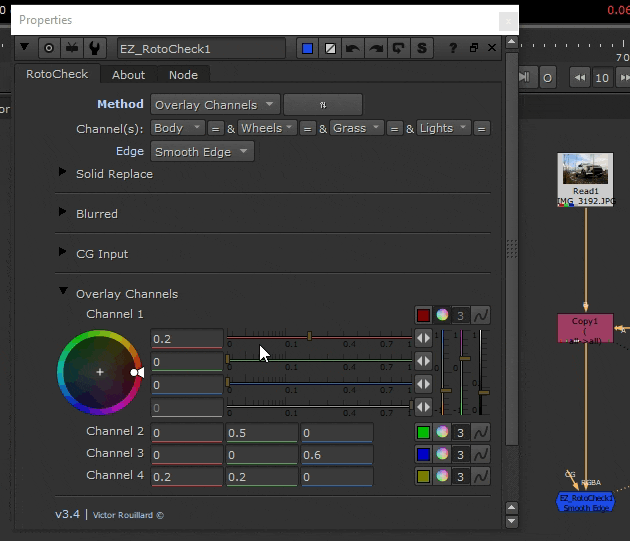Open the Method Overlay Channels dropdown
The width and height of the screenshot is (630, 541).
(x=215, y=105)
